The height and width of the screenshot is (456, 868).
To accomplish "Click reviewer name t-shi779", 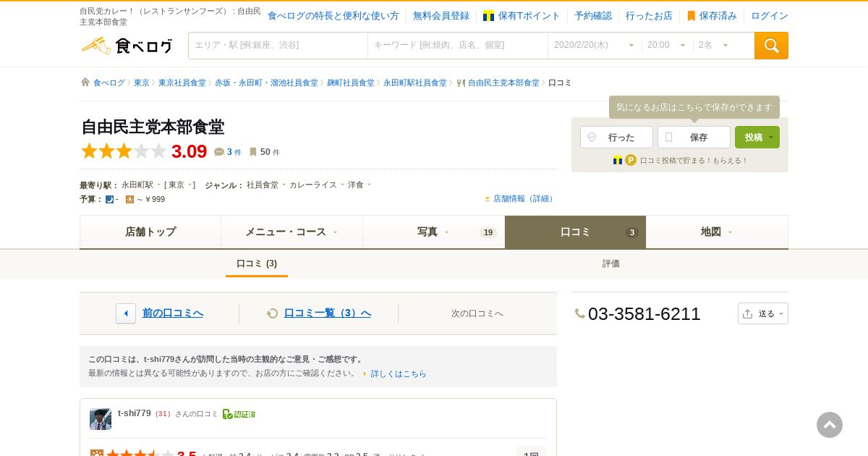I will [x=135, y=413].
